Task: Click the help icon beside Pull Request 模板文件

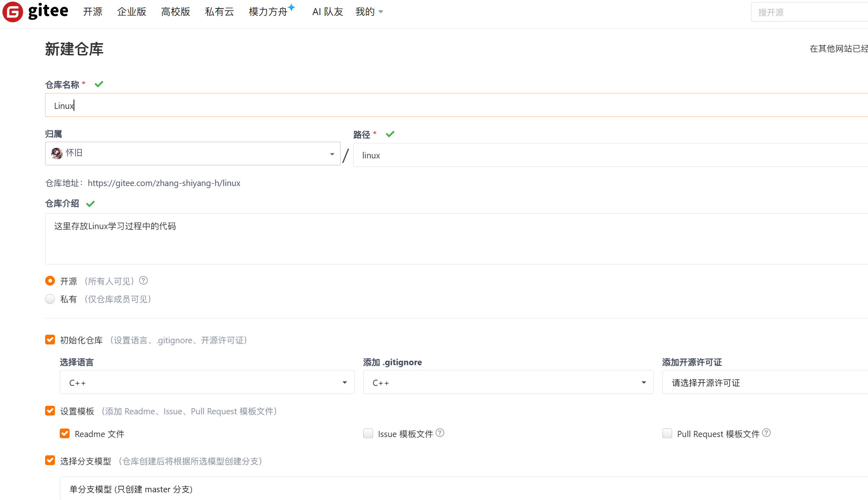Action: pyautogui.click(x=766, y=433)
